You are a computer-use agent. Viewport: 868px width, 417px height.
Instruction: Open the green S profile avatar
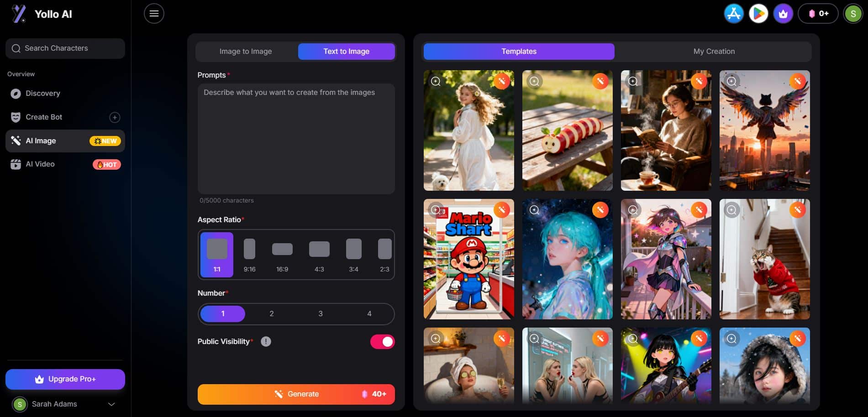click(x=853, y=14)
